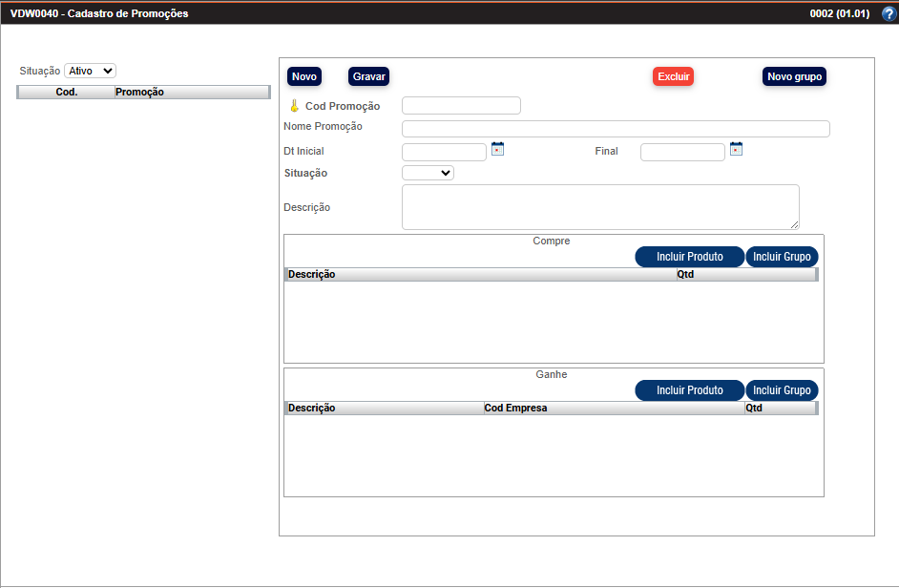Click Incluir Produto in Ganhe section

[689, 390]
